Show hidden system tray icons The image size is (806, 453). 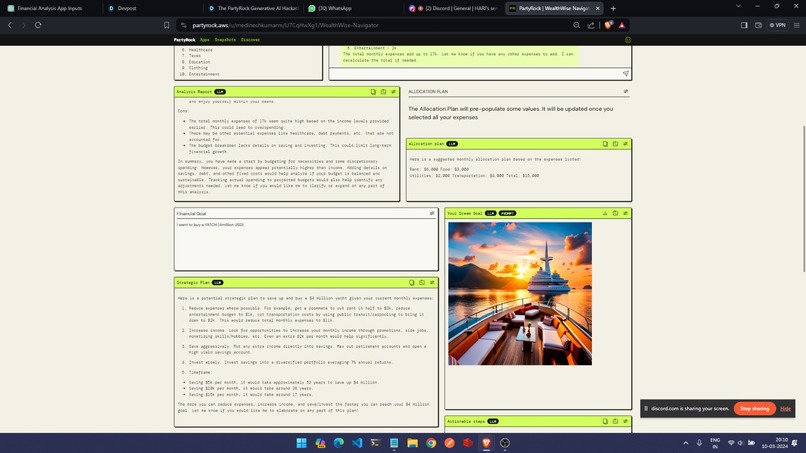[686, 443]
